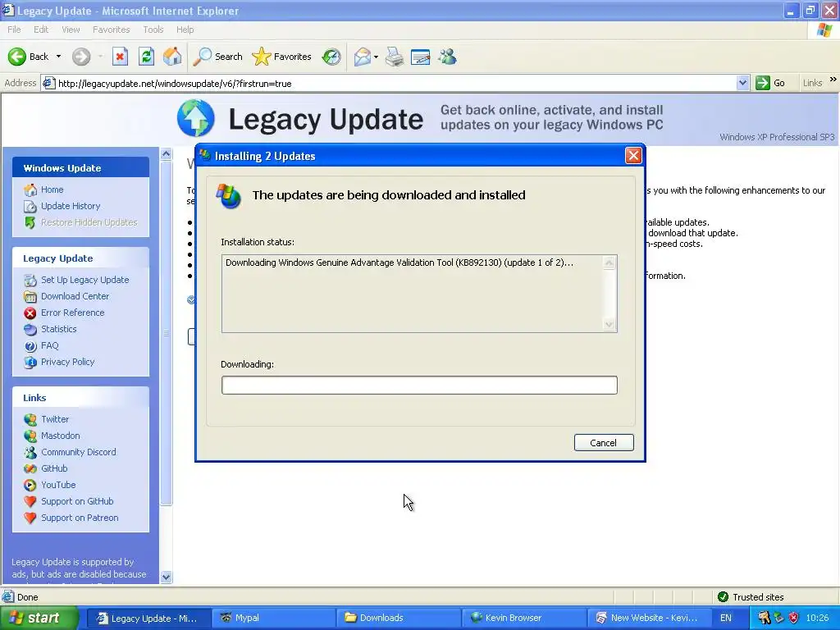This screenshot has width=840, height=630.
Task: Open the File menu
Action: [x=14, y=30]
